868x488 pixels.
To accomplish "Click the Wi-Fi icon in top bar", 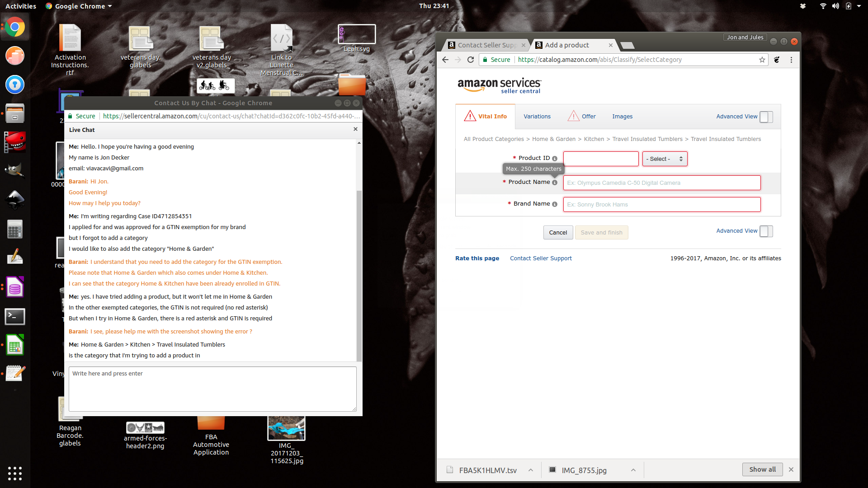I will click(823, 6).
